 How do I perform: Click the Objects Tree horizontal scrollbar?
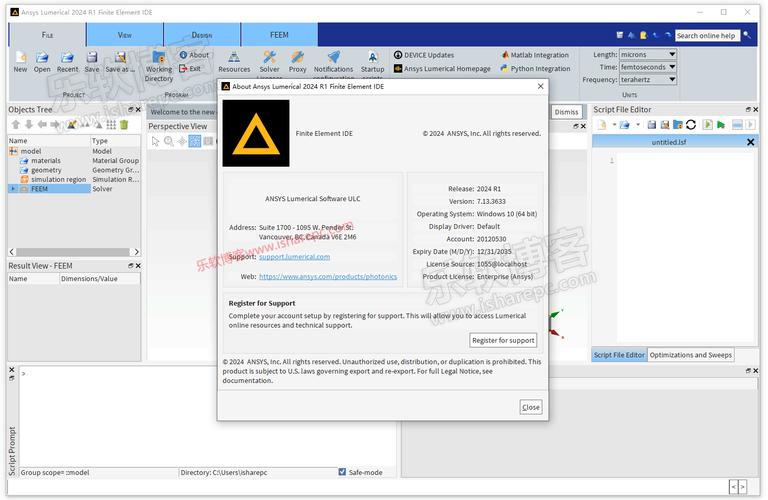[x=75, y=252]
